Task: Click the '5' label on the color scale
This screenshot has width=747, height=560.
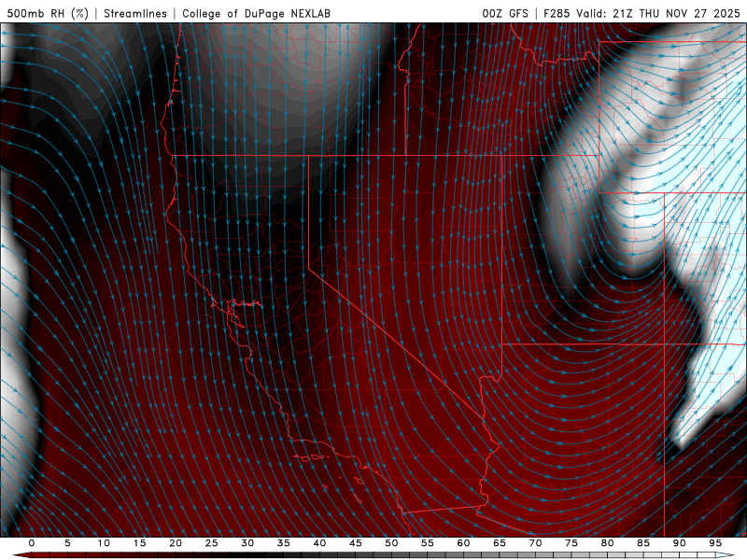Action: click(x=67, y=543)
